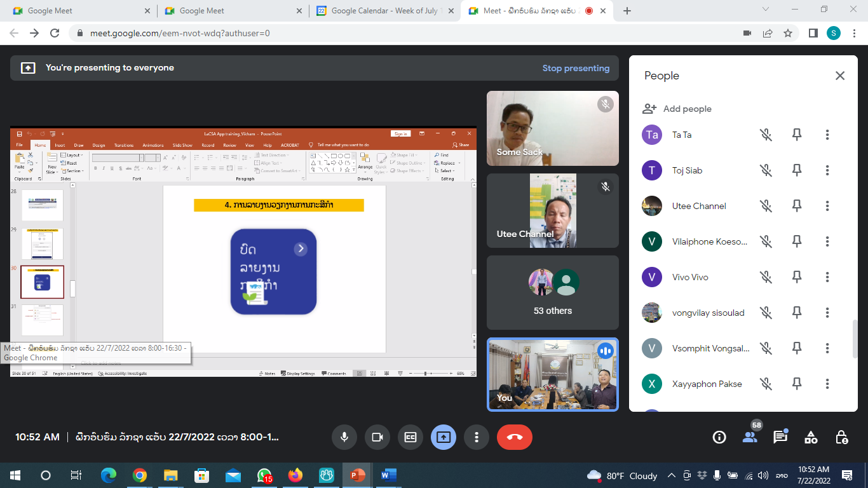Viewport: 868px width, 488px height.
Task: Pin Vilaiphone Koeso participant
Action: [x=797, y=241]
